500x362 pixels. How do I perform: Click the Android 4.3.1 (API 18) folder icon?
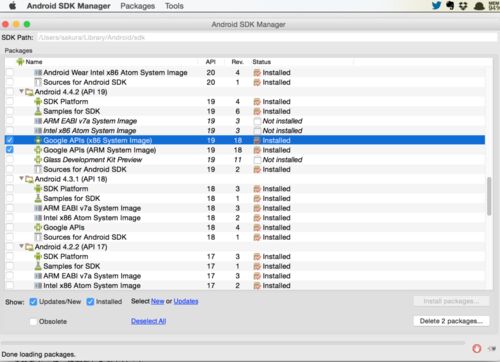click(29, 179)
